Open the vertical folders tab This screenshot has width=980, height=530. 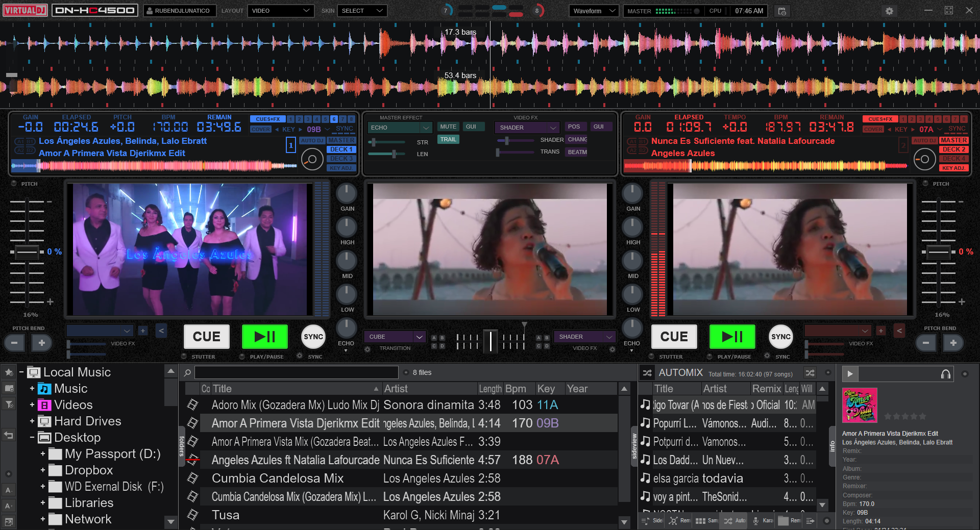pyautogui.click(x=182, y=446)
